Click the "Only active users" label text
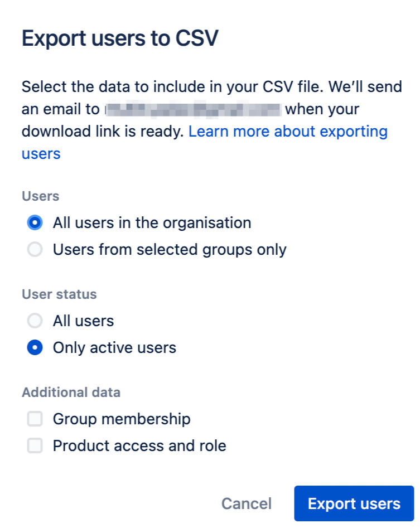 click(114, 348)
